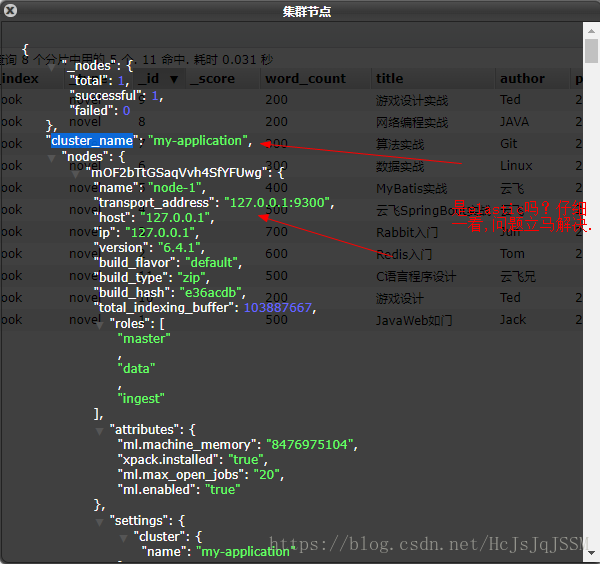Image resolution: width=600 pixels, height=564 pixels.
Task: Click the xpack.installed value true
Action: tap(246, 460)
